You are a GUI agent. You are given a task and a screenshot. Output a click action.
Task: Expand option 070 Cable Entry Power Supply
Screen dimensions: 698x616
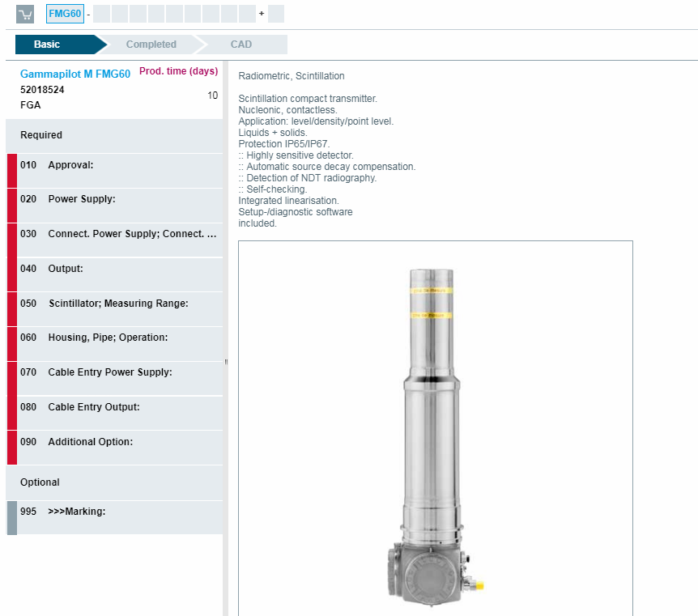click(115, 378)
